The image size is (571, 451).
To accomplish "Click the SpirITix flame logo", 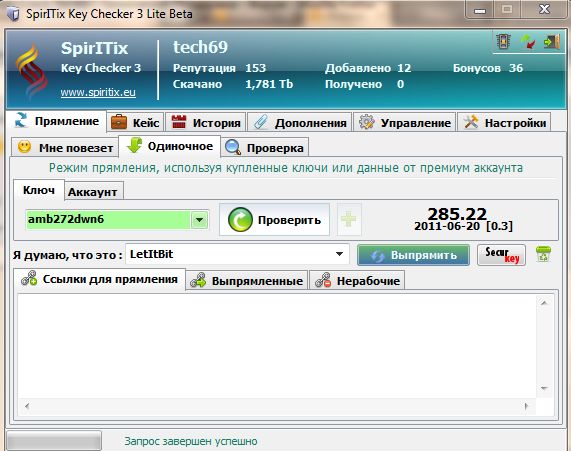I will [x=31, y=71].
